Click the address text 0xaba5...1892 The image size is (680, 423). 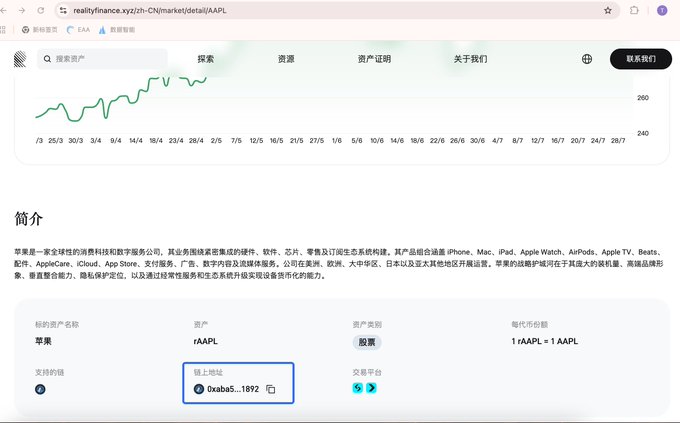pyautogui.click(x=233, y=389)
